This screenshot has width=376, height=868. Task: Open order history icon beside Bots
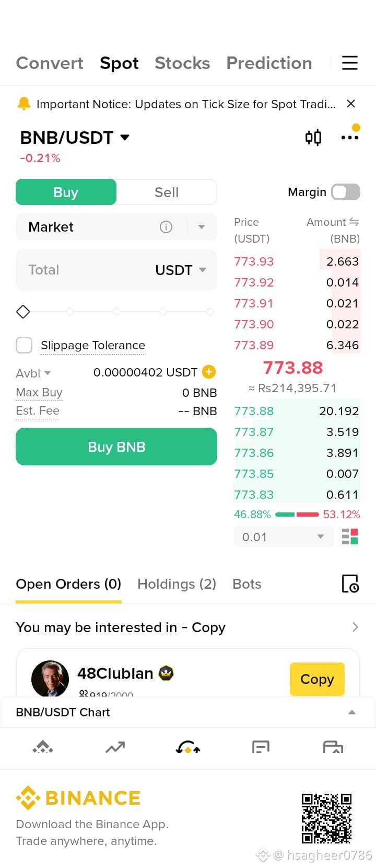tap(350, 584)
